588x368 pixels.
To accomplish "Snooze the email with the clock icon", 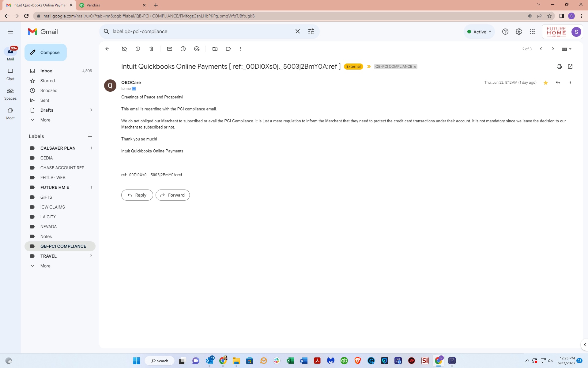I will [x=183, y=49].
